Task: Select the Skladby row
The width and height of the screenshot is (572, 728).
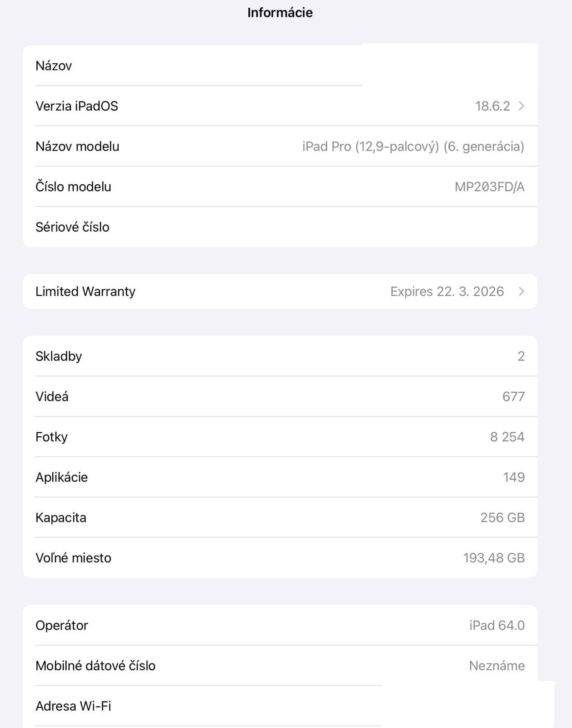Action: [280, 356]
